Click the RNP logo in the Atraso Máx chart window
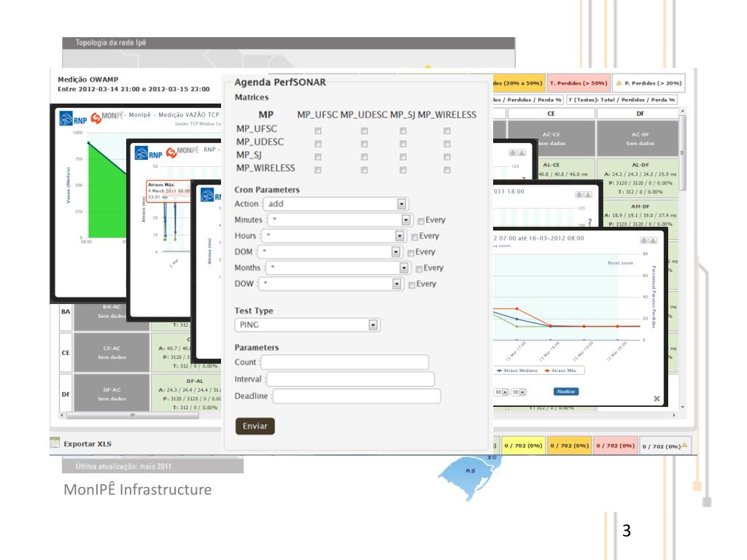 coord(148,153)
